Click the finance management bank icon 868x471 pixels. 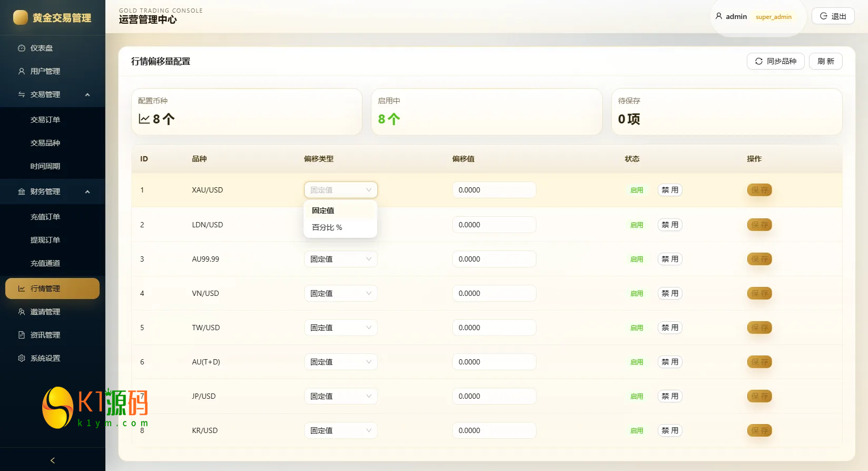point(22,191)
